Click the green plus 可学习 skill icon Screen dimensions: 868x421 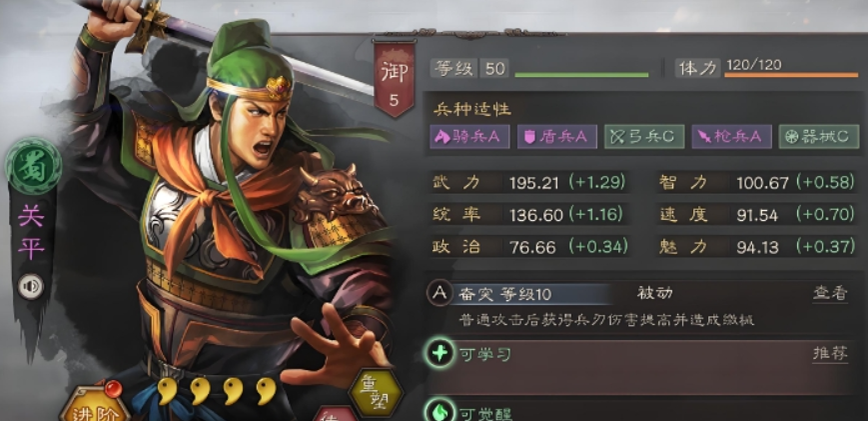[x=439, y=353]
